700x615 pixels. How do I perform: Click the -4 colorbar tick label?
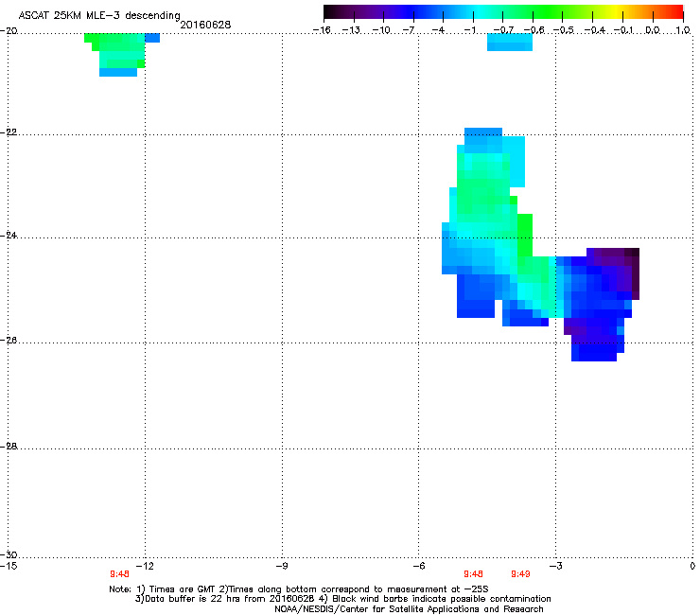point(438,30)
